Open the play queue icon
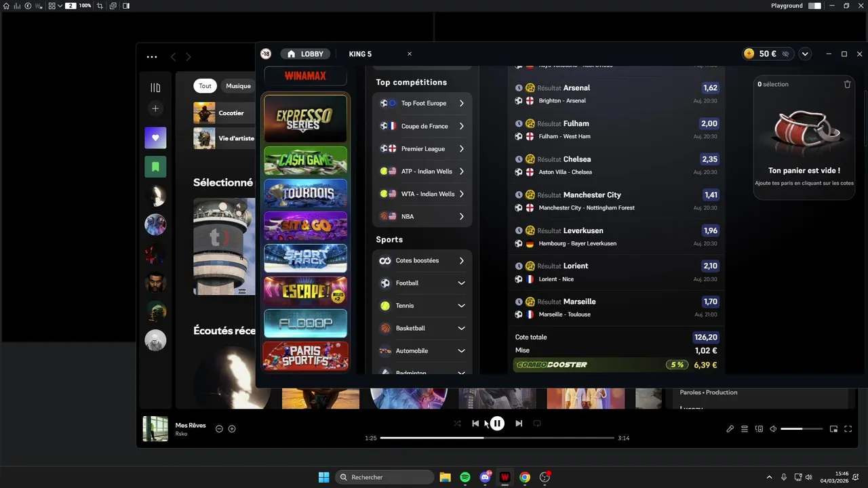 (745, 429)
